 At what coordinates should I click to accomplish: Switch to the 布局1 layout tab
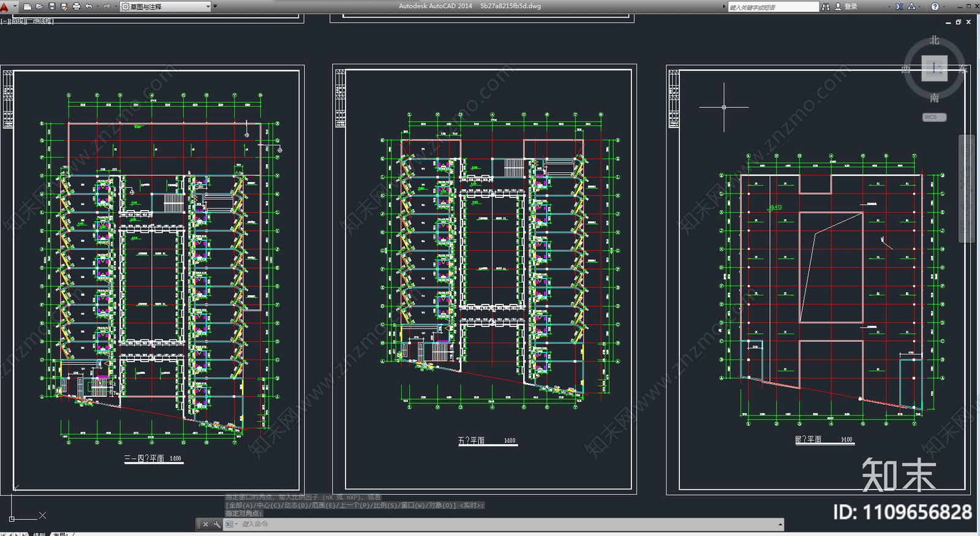tap(60, 534)
